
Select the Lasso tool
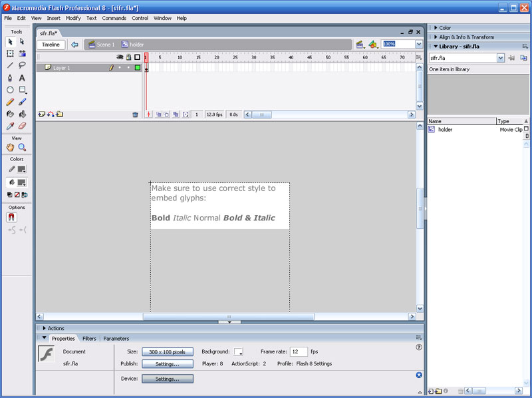pos(22,65)
